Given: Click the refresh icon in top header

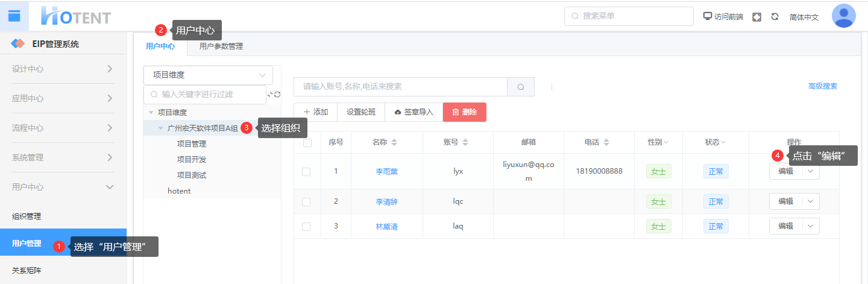Looking at the screenshot, I should pyautogui.click(x=775, y=17).
